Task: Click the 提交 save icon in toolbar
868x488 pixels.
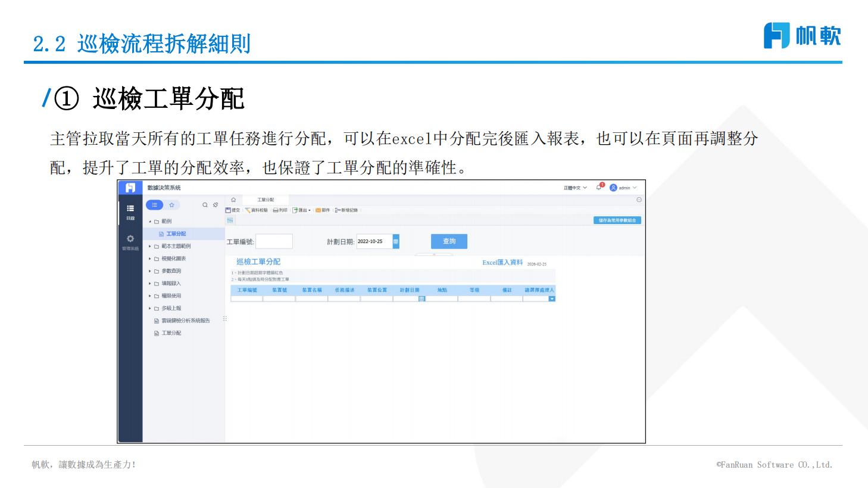Action: 228,210
